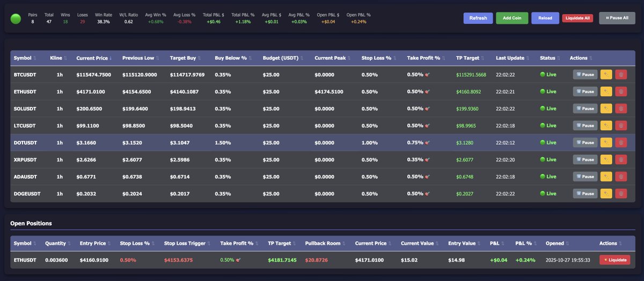Pause the ADAUSDT pair
The width and height of the screenshot is (644, 281).
point(585,176)
